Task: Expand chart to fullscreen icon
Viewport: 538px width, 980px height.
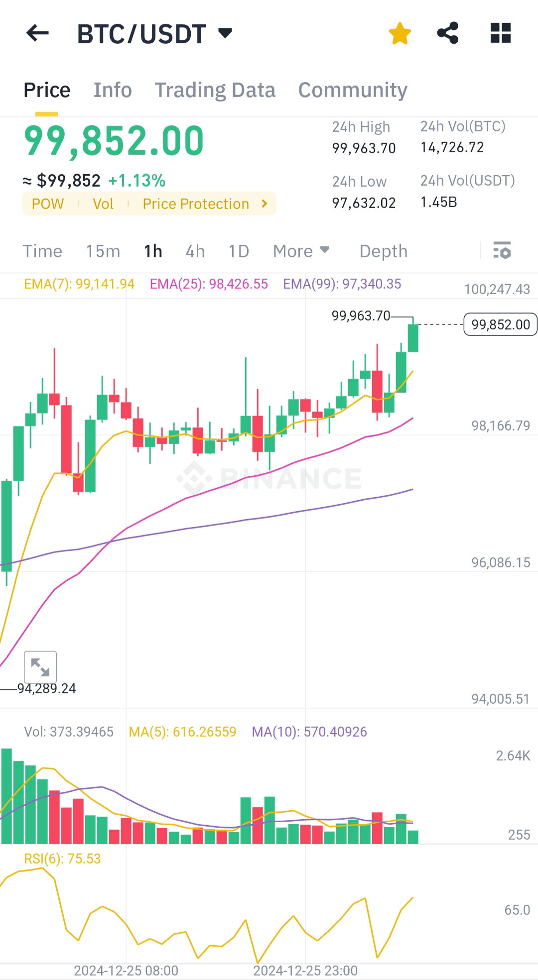Action: (40, 667)
